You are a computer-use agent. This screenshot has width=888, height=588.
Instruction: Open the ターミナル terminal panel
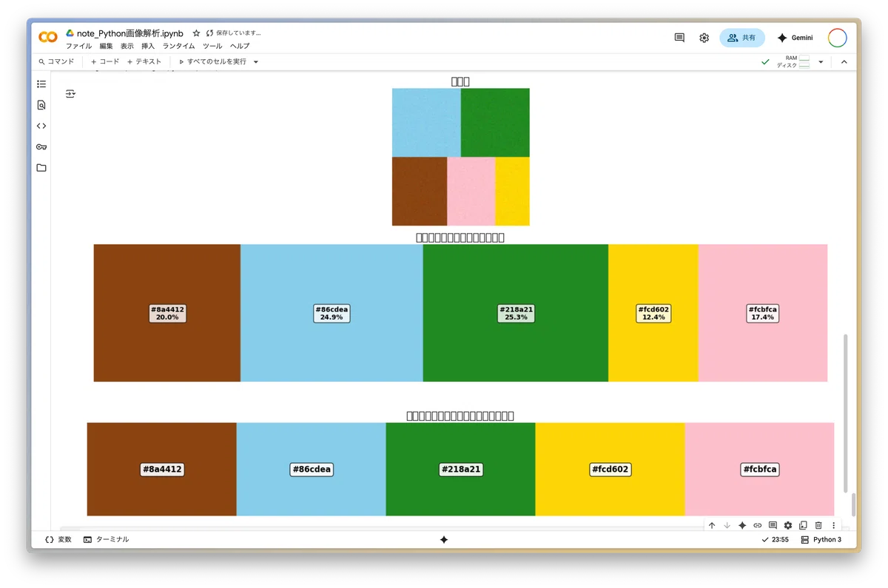point(107,540)
